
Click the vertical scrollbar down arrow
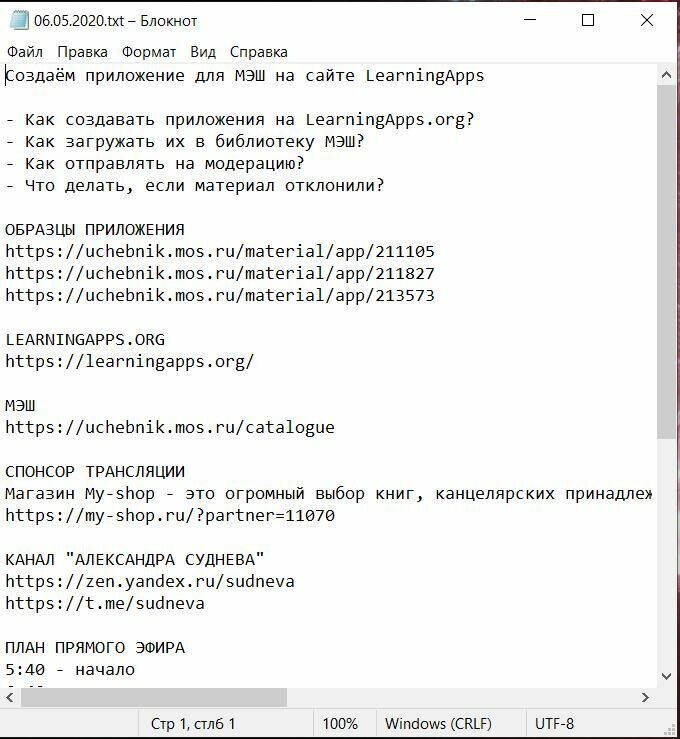pos(666,676)
